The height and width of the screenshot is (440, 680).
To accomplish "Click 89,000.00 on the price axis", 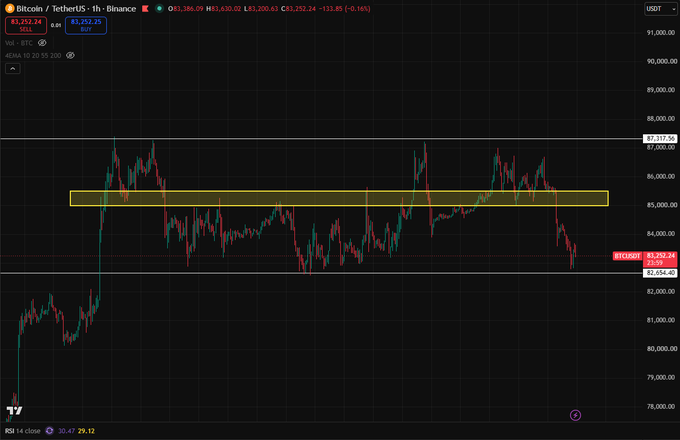I will 660,90.
